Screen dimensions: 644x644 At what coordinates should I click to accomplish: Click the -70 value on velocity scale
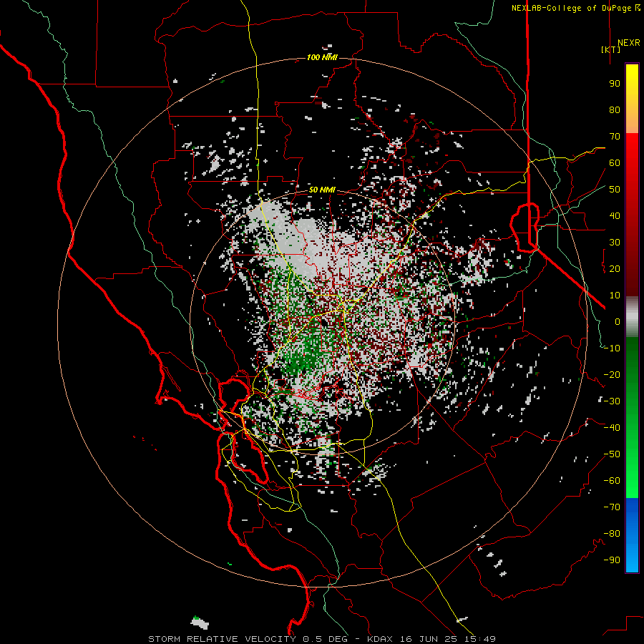coord(612,507)
